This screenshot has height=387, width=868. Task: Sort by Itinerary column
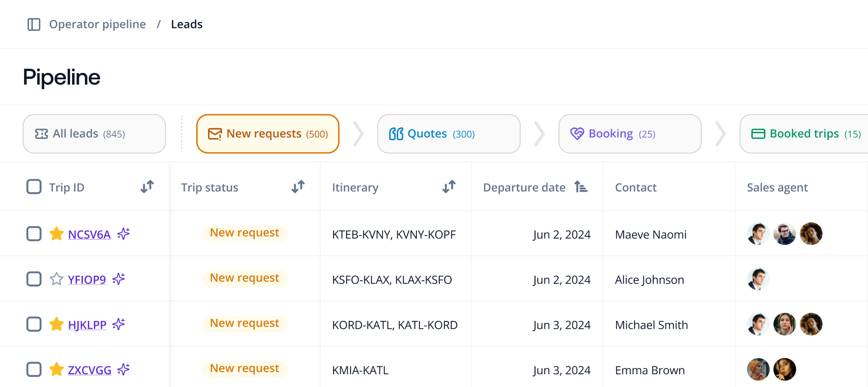coord(449,187)
